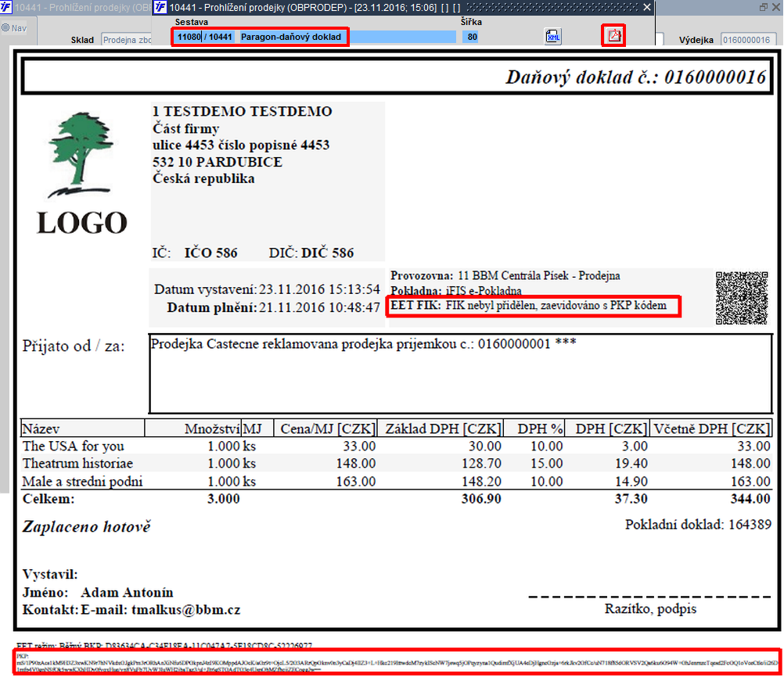
Task: Click the issuer name Adam Antonín
Action: point(127,593)
